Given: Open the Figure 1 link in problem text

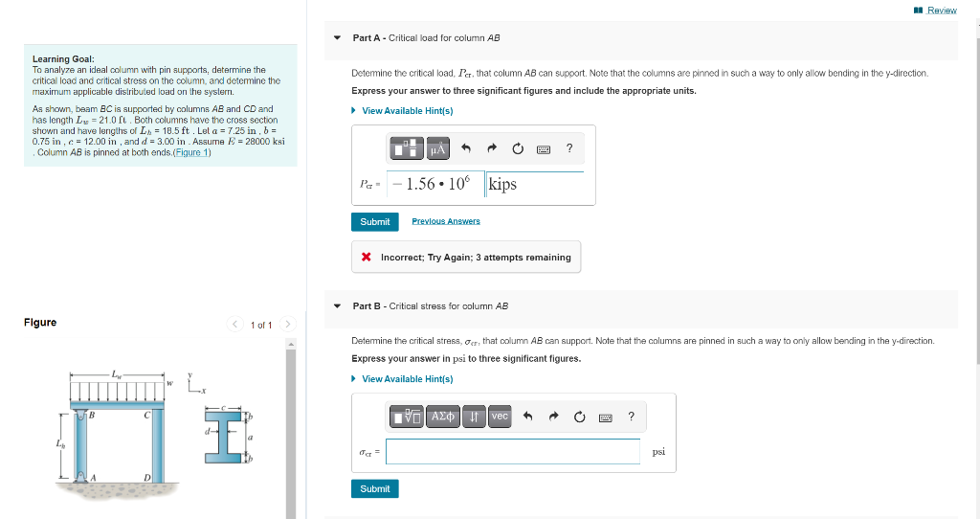Looking at the screenshot, I should point(192,152).
